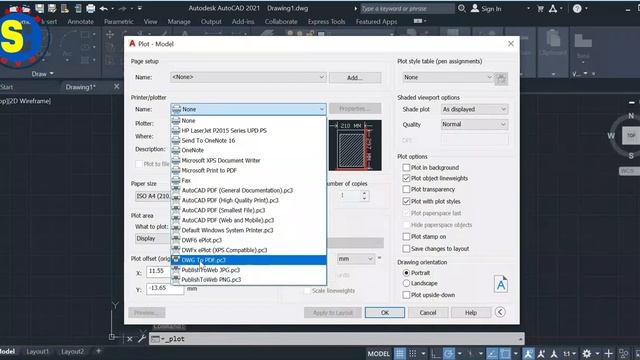Viewport: 640px width, 360px height.
Task: Select Microsoft Print to PDF printer
Action: coord(249,170)
